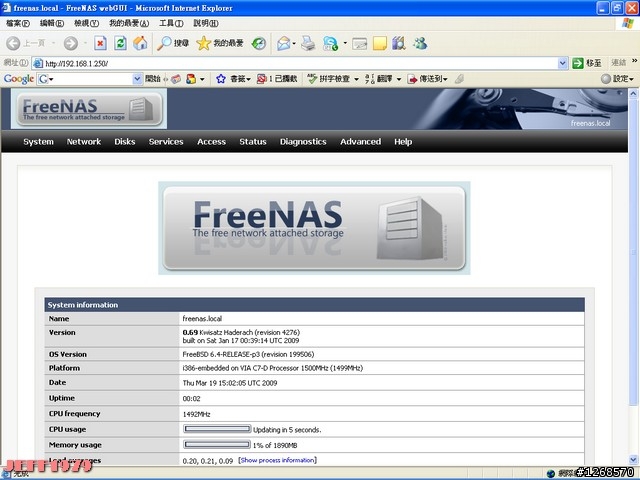This screenshot has width=640, height=480.
Task: Click the IE Forward arrow button
Action: pos(70,43)
